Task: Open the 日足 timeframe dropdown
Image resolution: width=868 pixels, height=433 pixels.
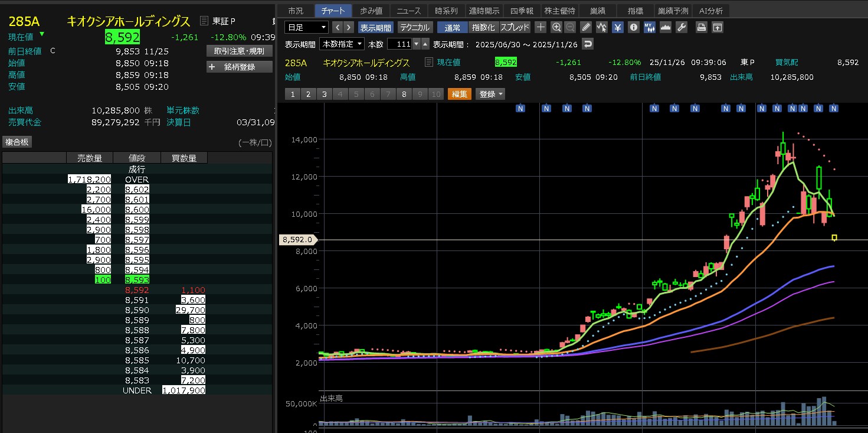Action: coord(306,27)
